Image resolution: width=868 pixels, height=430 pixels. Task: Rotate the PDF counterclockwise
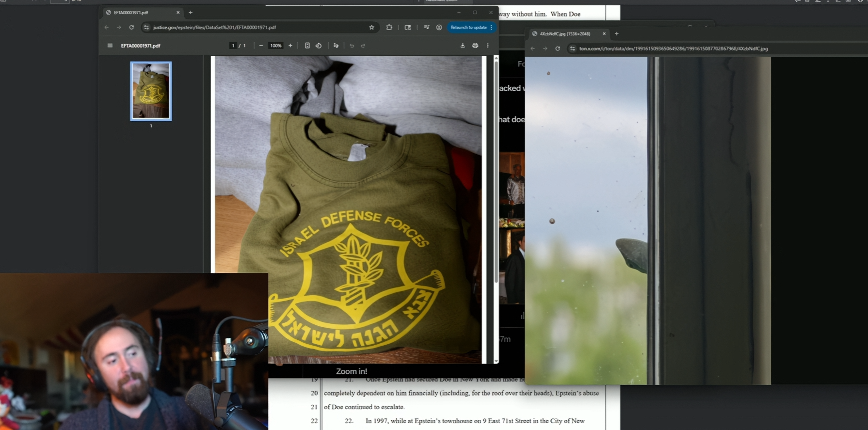pos(319,46)
